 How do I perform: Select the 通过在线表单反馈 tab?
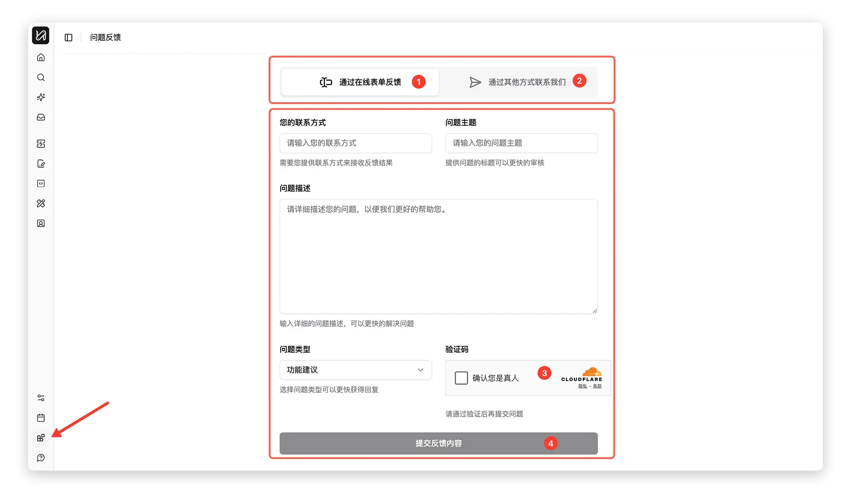(360, 82)
